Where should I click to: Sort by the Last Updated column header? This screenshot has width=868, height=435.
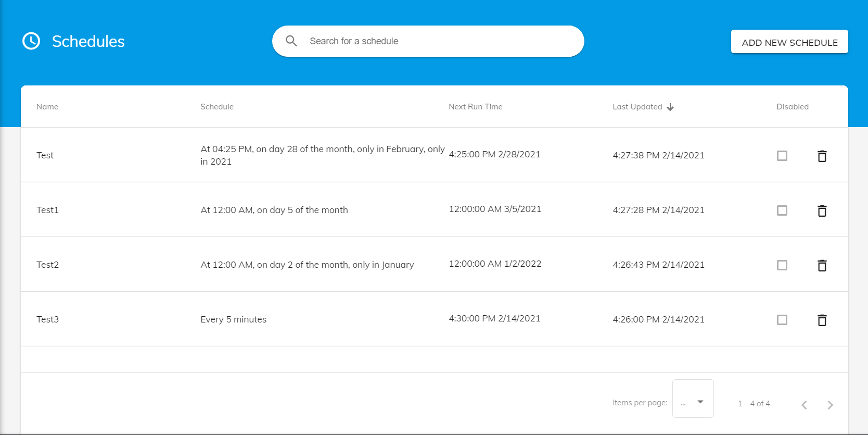(637, 107)
